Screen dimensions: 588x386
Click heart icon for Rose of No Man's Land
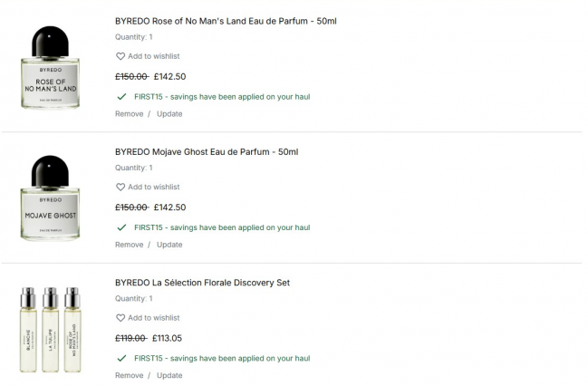pos(120,56)
